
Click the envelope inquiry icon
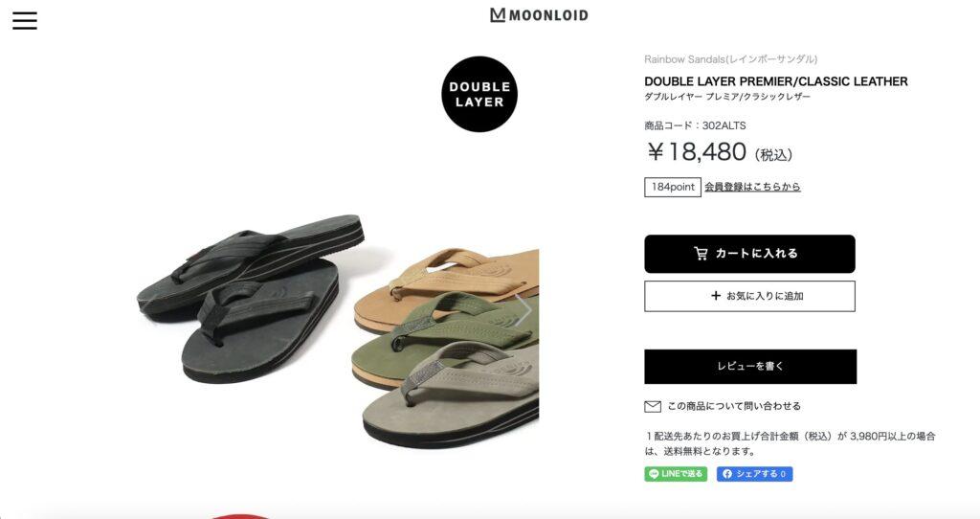pyautogui.click(x=653, y=406)
